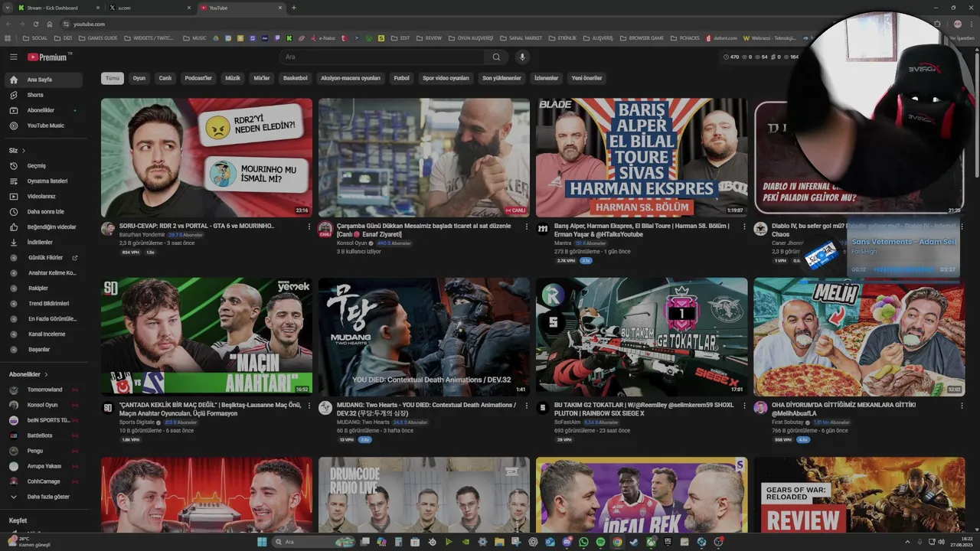This screenshot has height=551, width=980.
Task: Select the Yeni öneriler filter chip
Action: [586, 78]
